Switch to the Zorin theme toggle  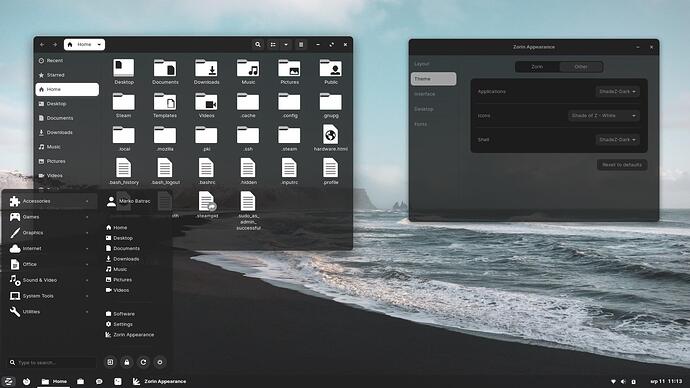tap(537, 67)
